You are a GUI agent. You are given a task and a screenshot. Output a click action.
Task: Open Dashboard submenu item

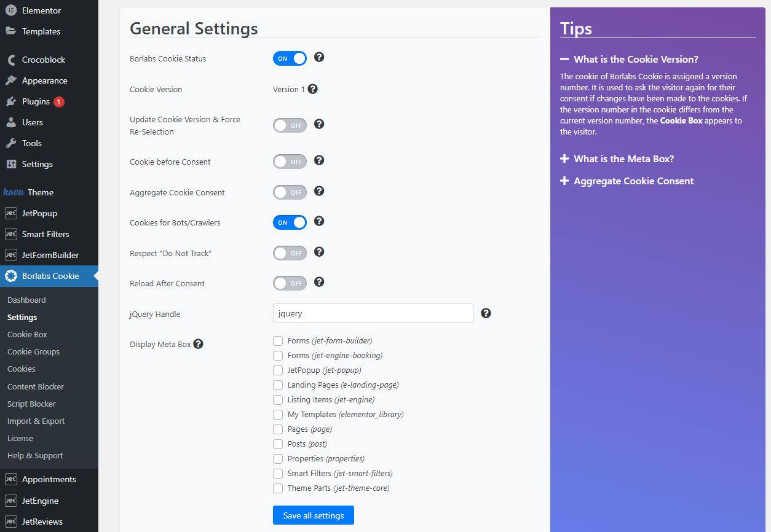coord(26,300)
